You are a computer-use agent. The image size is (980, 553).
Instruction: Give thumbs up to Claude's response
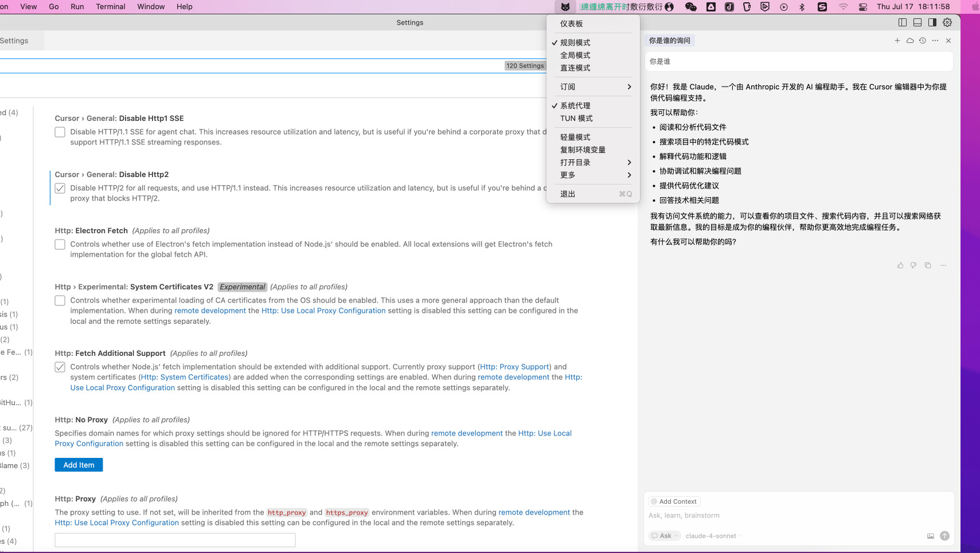(900, 265)
